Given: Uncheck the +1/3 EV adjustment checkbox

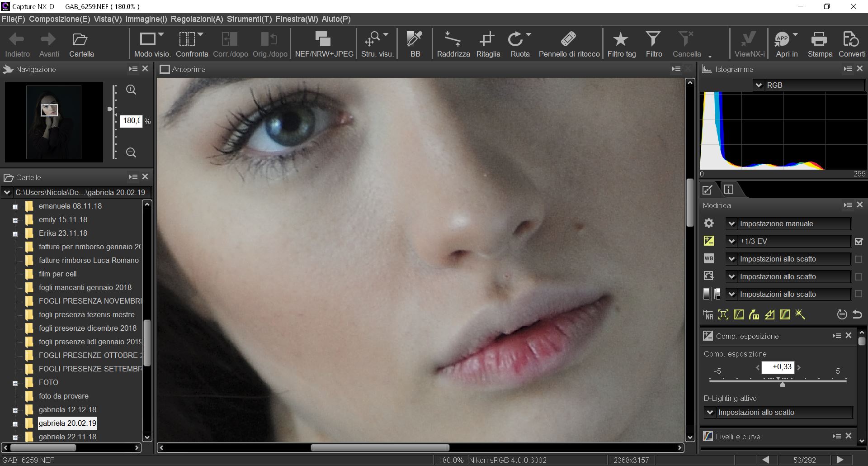Looking at the screenshot, I should coord(859,242).
